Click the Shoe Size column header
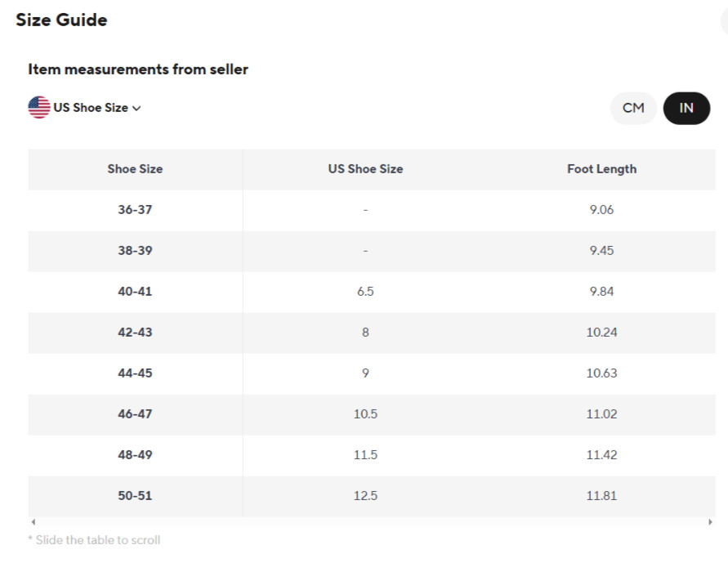This screenshot has height=572, width=728. 135,169
